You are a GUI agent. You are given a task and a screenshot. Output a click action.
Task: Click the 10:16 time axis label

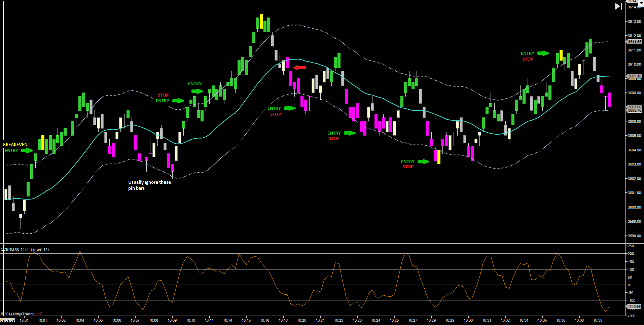265,320
